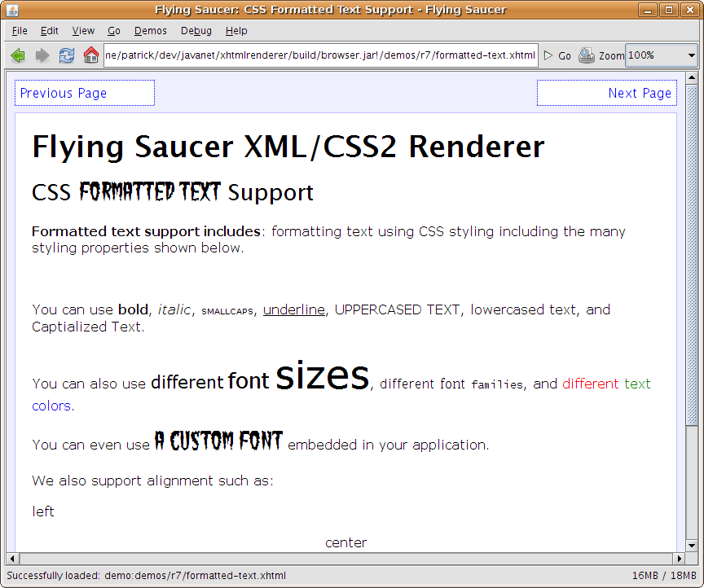Screen dimensions: 704x588
Task: Click the 'A CUSTOM FONT' styled text
Action: click(218, 441)
